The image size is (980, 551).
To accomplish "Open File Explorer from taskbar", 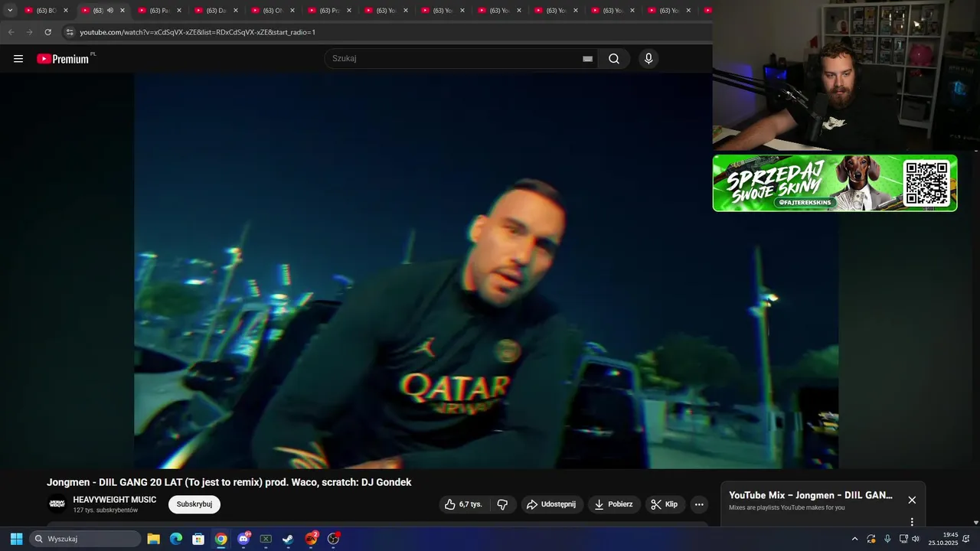I will (x=153, y=539).
